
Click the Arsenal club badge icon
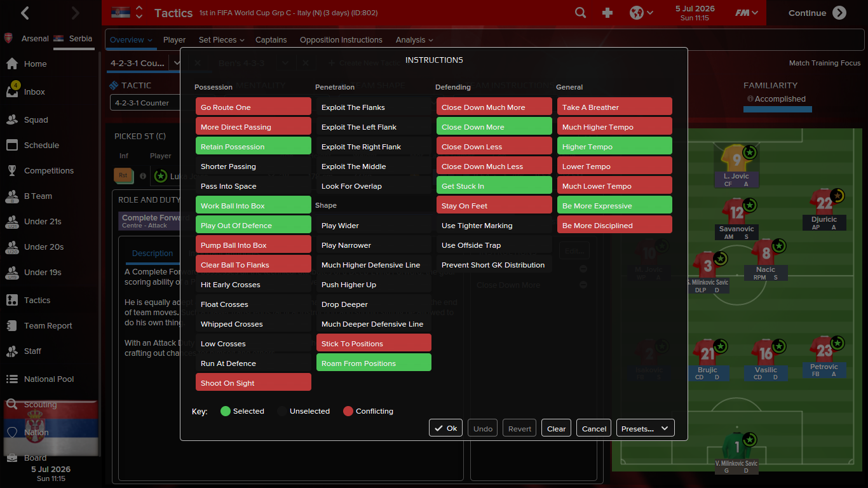[8, 38]
